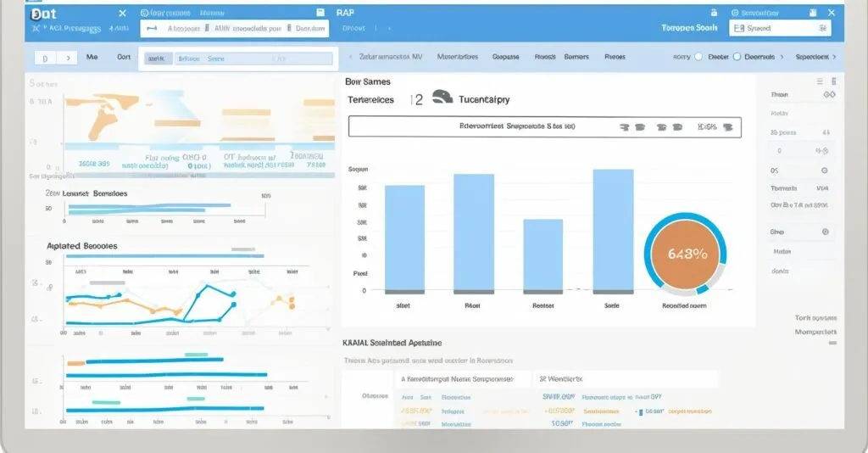Click the Bor Sames heading
This screenshot has width=868, height=453.
(368, 81)
